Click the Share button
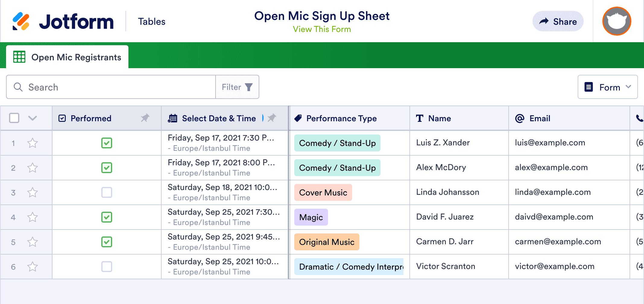This screenshot has width=644, height=304. 558,21
